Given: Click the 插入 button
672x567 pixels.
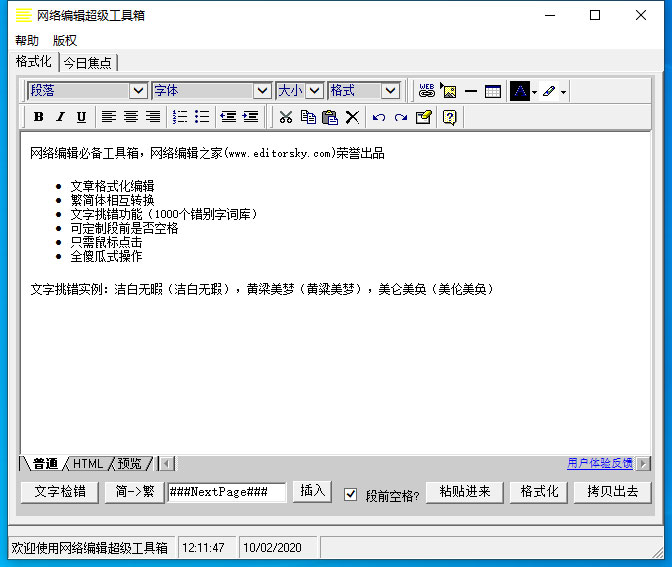Looking at the screenshot, I should [x=312, y=491].
